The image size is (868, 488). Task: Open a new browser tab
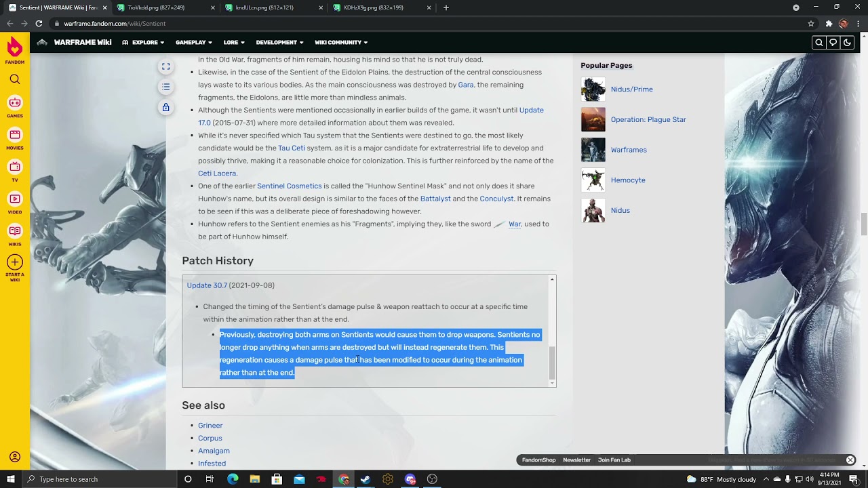[x=446, y=7]
